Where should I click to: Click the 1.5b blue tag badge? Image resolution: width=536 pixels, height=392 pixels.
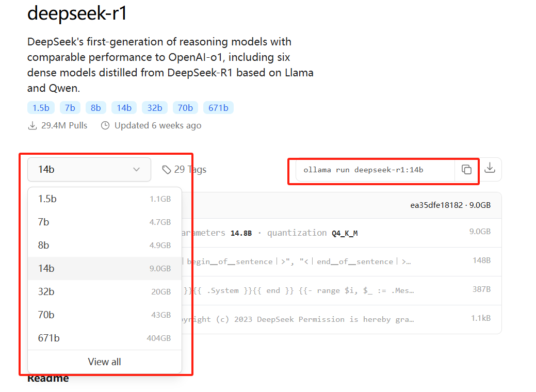coord(41,108)
